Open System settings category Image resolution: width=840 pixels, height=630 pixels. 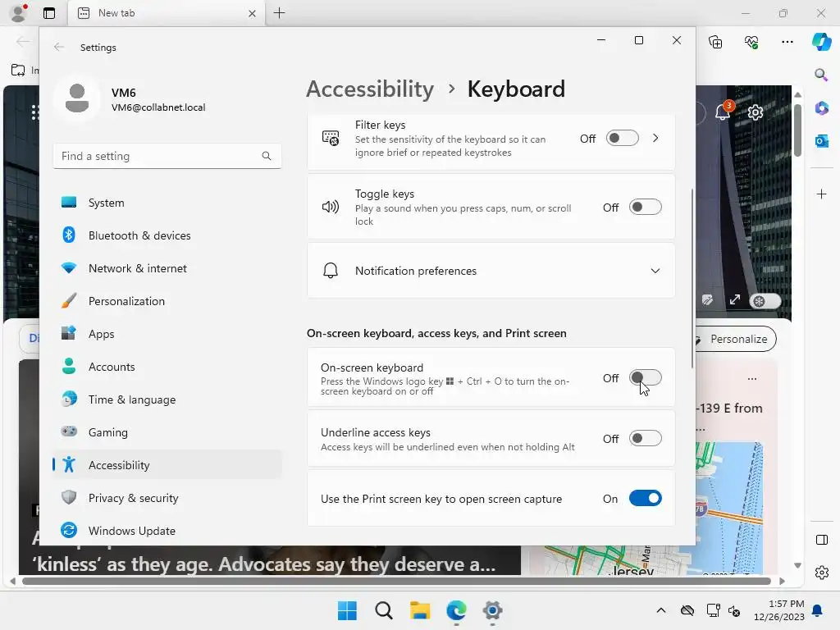click(x=167, y=203)
